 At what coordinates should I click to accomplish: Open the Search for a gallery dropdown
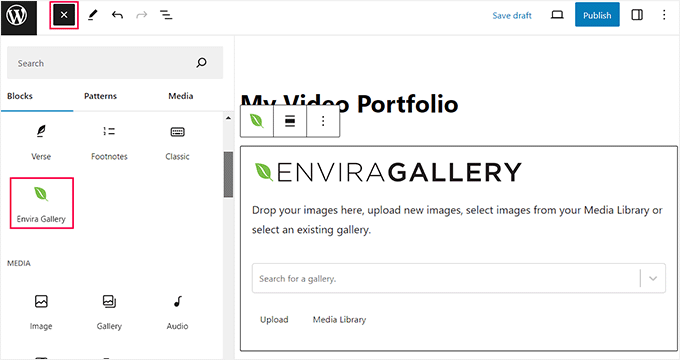coord(459,278)
